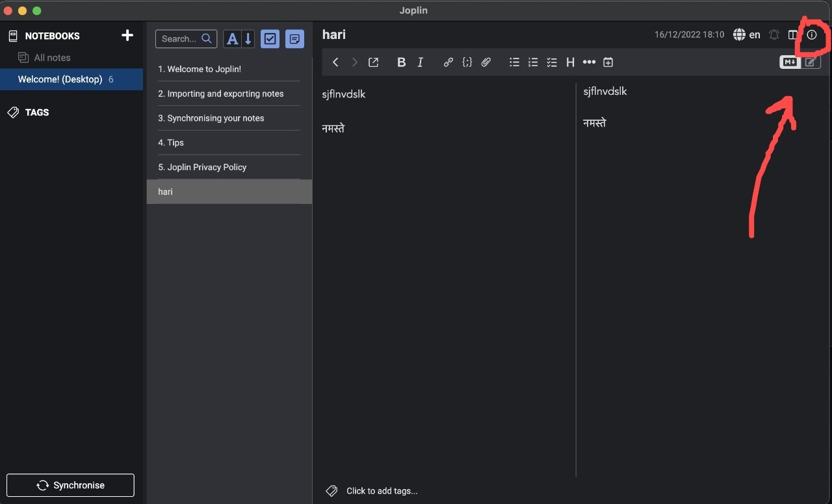The height and width of the screenshot is (504, 832).
Task: Collapse the TAGS section header
Action: pyautogui.click(x=37, y=112)
